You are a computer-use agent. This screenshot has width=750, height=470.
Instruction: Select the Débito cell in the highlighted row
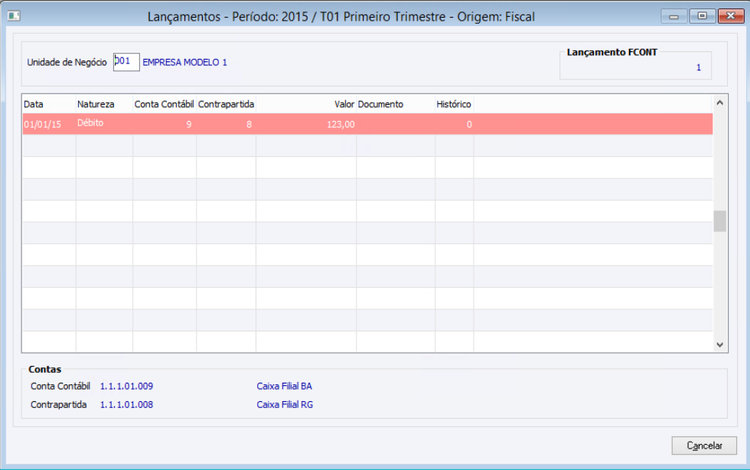[104, 124]
